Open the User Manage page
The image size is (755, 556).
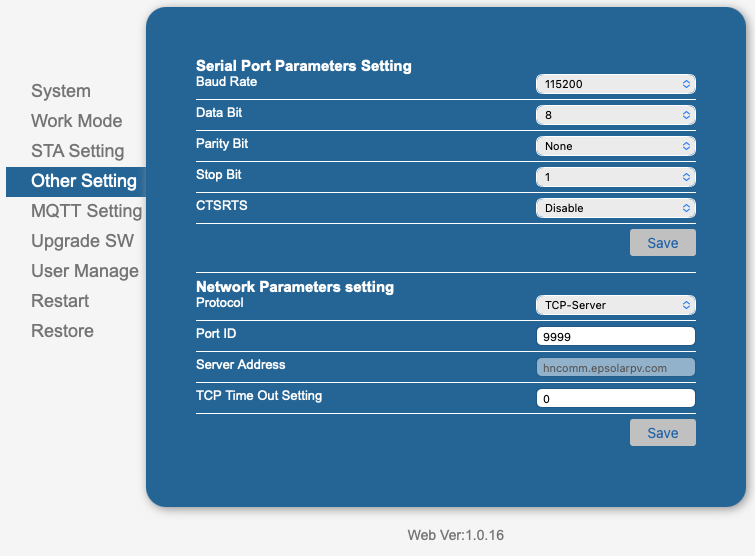tap(85, 271)
